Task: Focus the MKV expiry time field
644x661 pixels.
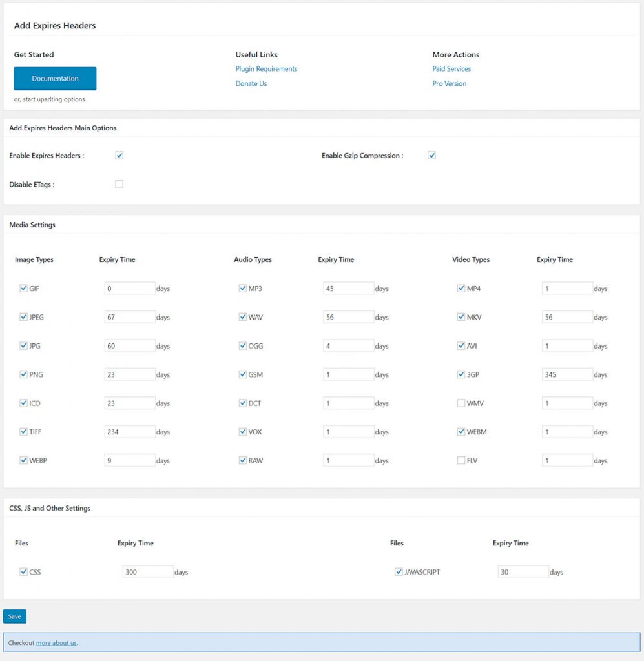Action: click(567, 317)
